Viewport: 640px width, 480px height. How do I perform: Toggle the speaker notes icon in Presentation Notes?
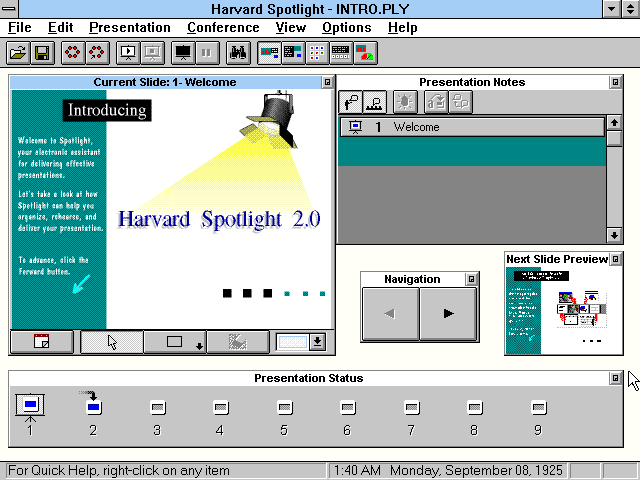351,102
